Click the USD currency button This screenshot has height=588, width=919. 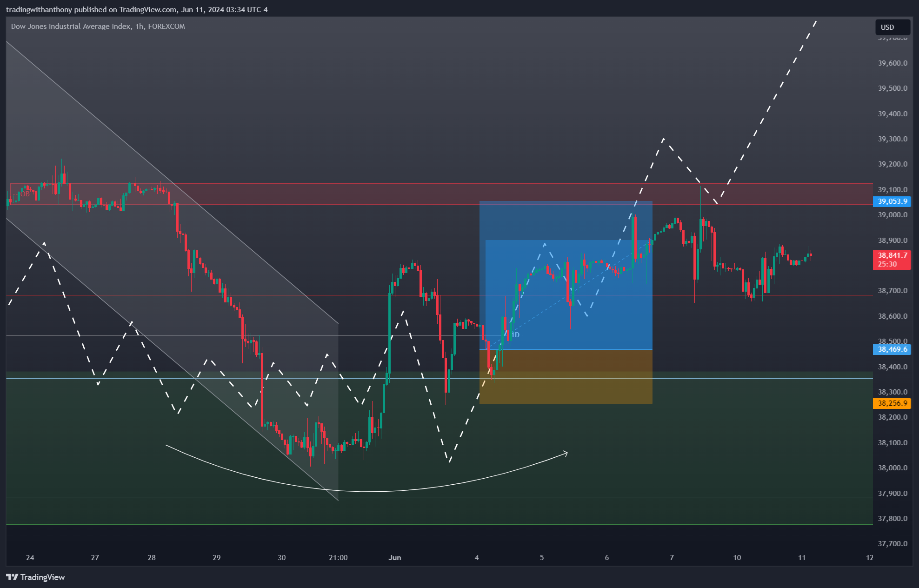pos(892,27)
